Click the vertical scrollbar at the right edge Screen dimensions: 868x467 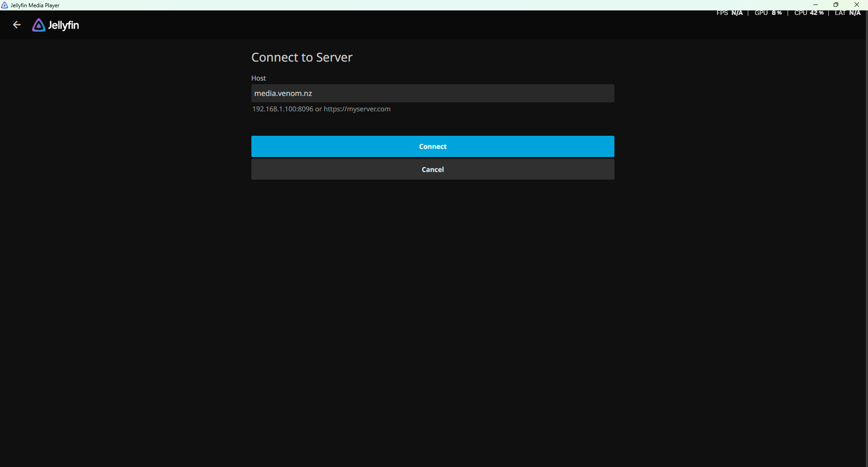[866, 226]
